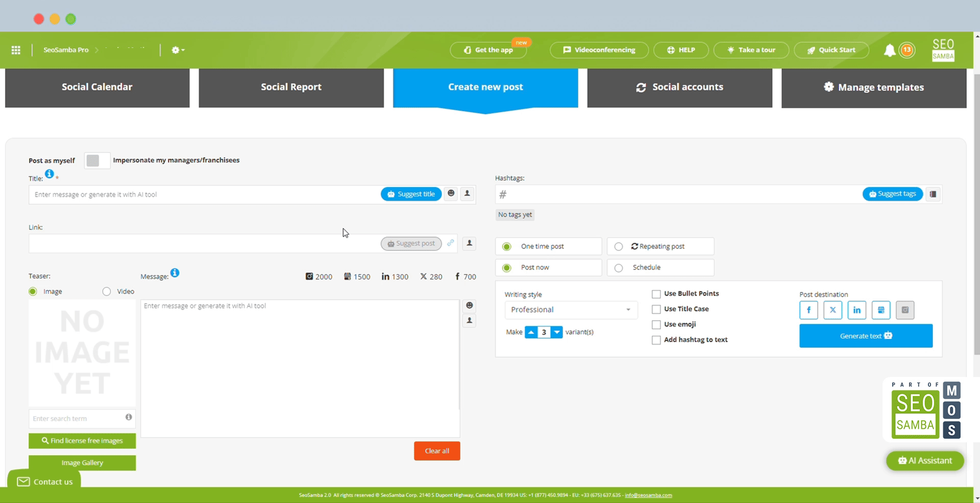
Task: Switch to the Social Calendar tab
Action: 97,87
